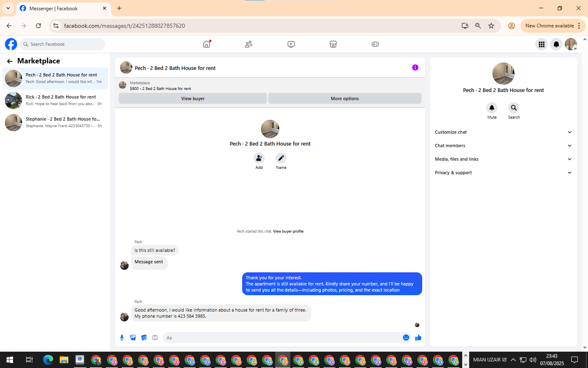The height and width of the screenshot is (368, 588).
Task: Open the Pech conversation in list
Action: pos(55,78)
